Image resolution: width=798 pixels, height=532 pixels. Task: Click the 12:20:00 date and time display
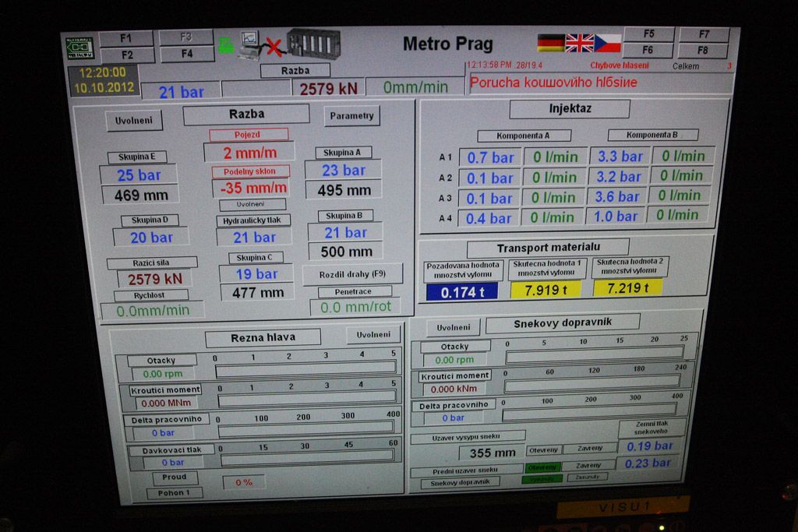click(104, 80)
